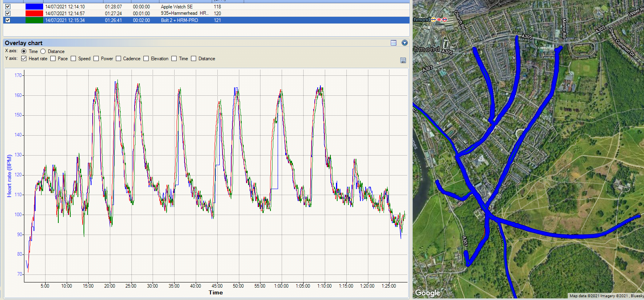The height and width of the screenshot is (300, 644).
Task: Click the overlay chart layout icon
Action: coord(394,43)
